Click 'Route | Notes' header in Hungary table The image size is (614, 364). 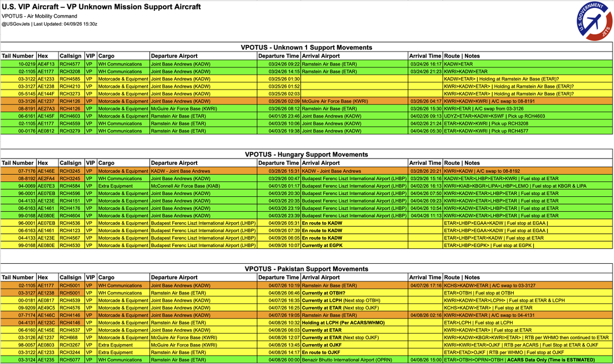pos(528,163)
